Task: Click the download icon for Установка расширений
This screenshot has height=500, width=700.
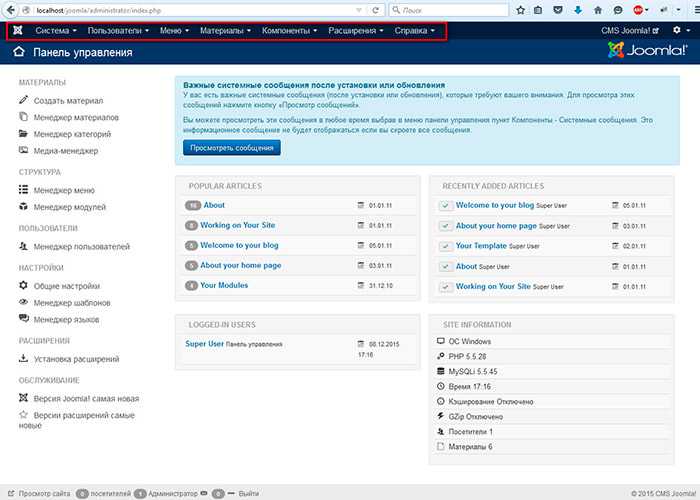Action: pos(23,358)
